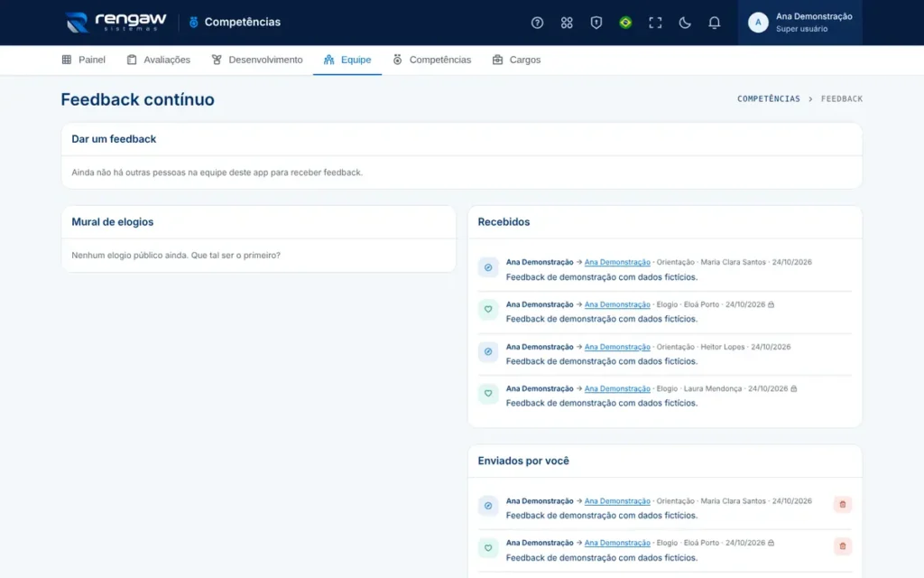Image resolution: width=924 pixels, height=578 pixels.
Task: Open the apps grid icon
Action: [567, 23]
